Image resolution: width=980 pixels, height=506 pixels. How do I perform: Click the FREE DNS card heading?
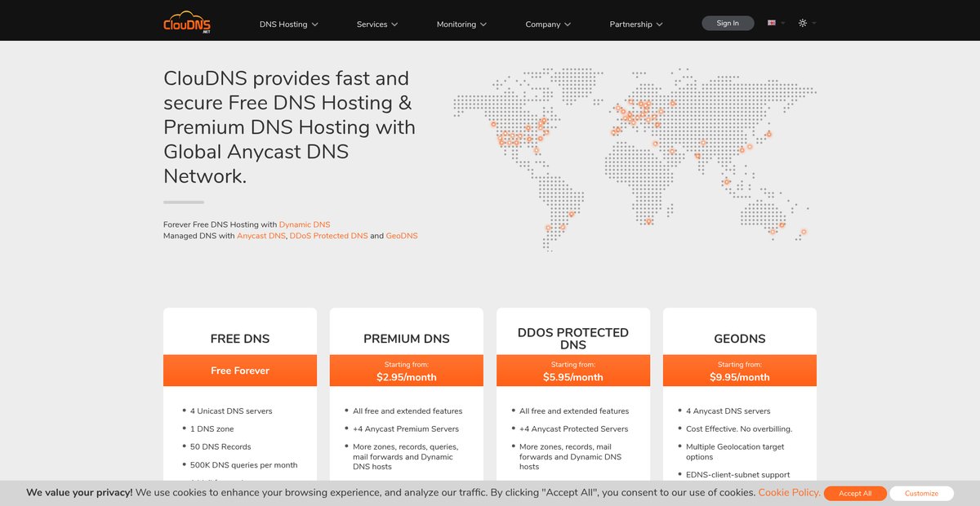point(240,339)
